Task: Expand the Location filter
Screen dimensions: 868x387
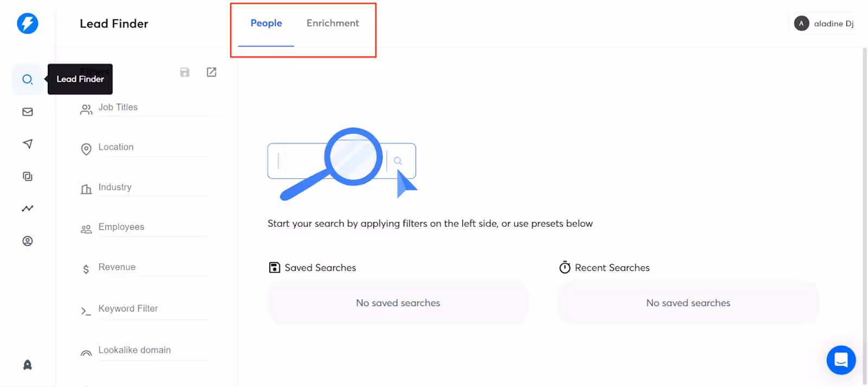Action: [x=116, y=147]
